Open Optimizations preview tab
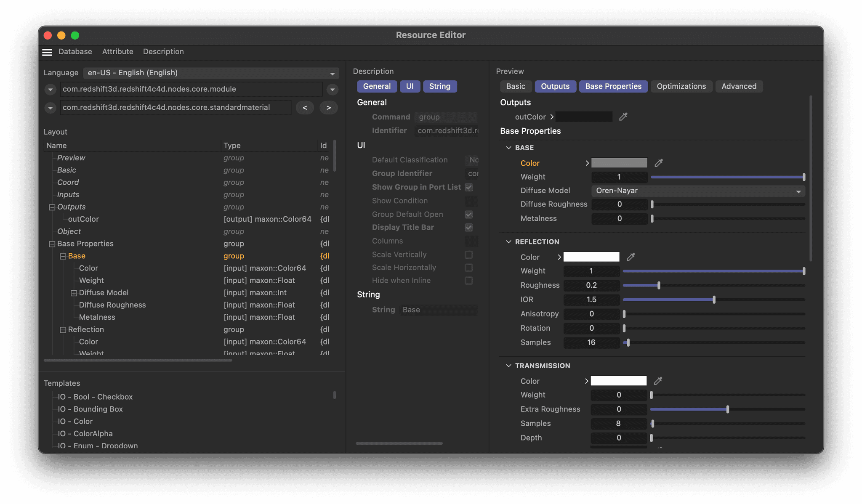 point(681,86)
